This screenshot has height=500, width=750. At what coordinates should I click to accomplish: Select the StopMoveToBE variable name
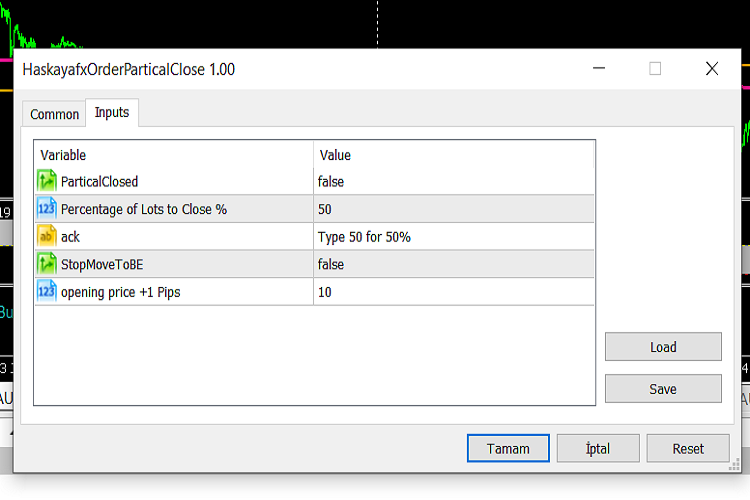(102, 265)
